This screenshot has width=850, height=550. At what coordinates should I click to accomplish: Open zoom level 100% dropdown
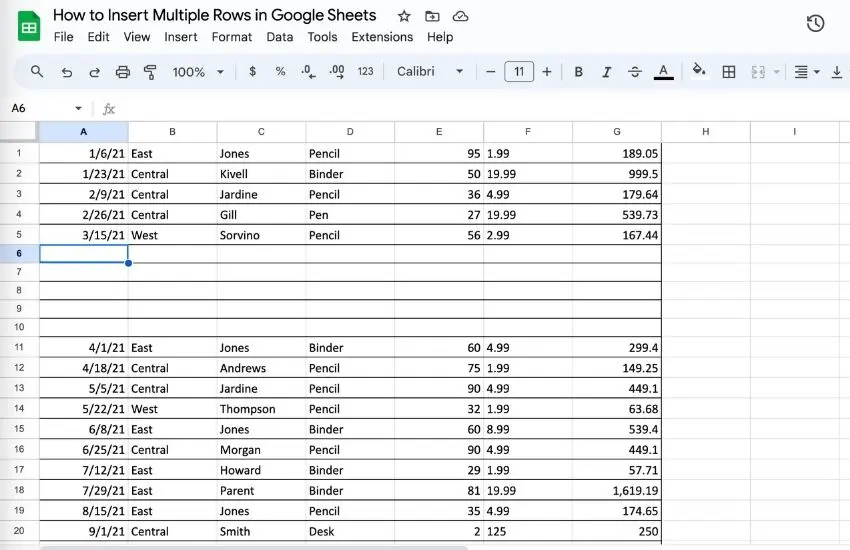198,72
